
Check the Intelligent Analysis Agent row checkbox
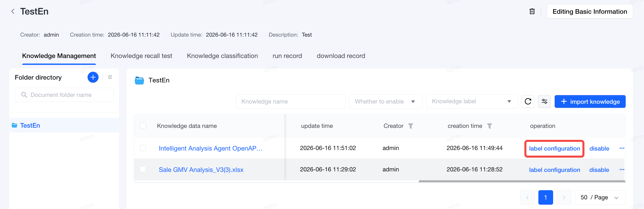143,148
